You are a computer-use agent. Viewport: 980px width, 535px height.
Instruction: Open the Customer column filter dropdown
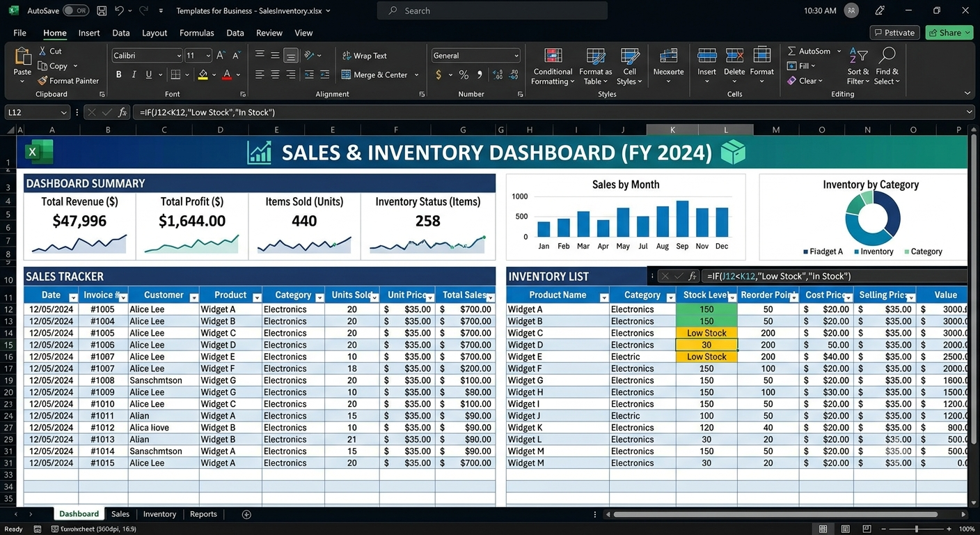[x=192, y=297]
